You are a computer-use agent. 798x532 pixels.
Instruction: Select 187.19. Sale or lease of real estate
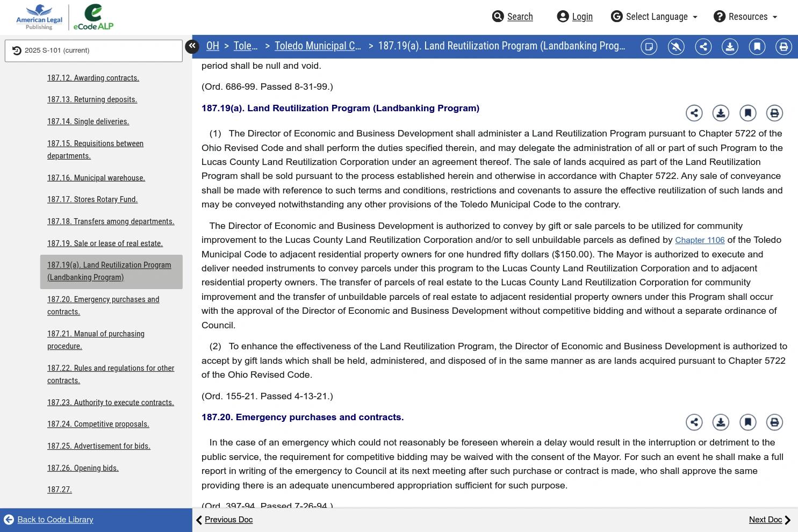[x=105, y=243]
